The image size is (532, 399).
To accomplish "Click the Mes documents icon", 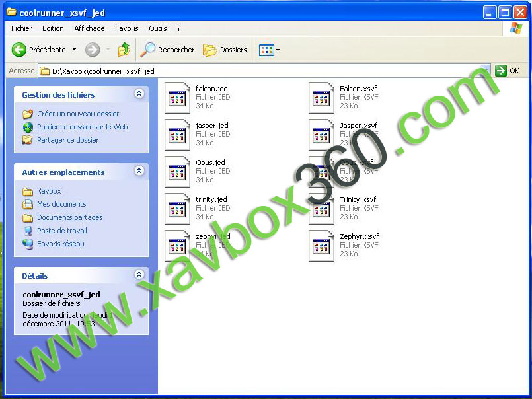I will tap(28, 204).
